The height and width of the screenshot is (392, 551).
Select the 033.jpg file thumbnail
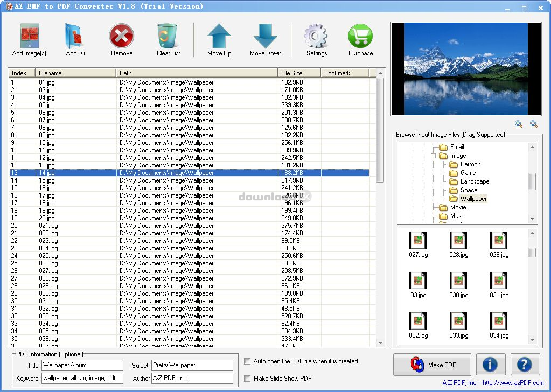458,326
